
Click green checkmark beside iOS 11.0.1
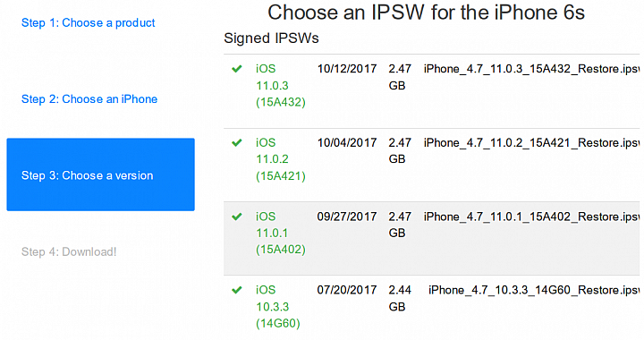(x=236, y=217)
